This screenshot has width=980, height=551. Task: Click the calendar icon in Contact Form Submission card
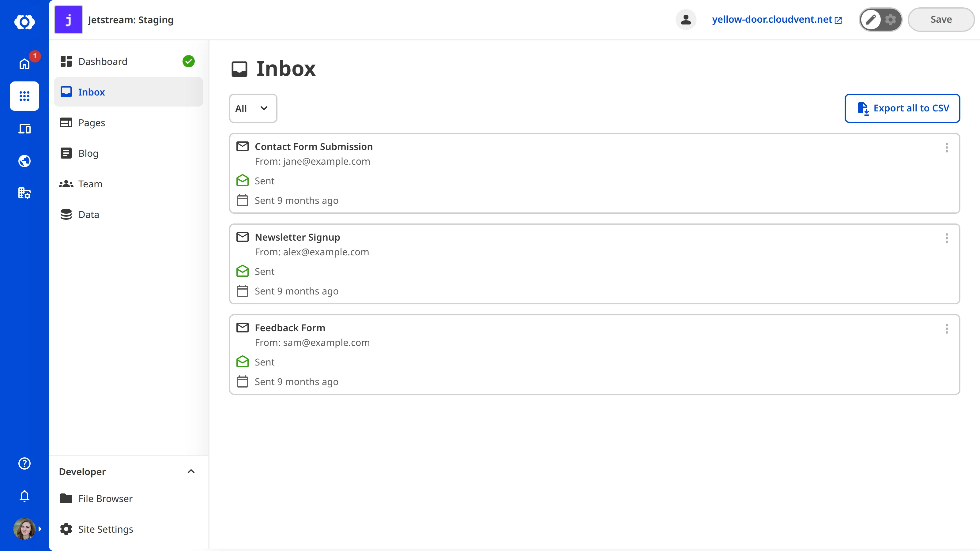[242, 201]
